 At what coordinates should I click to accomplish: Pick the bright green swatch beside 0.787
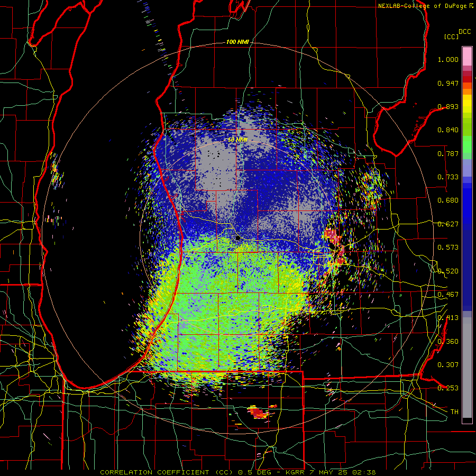(x=467, y=146)
